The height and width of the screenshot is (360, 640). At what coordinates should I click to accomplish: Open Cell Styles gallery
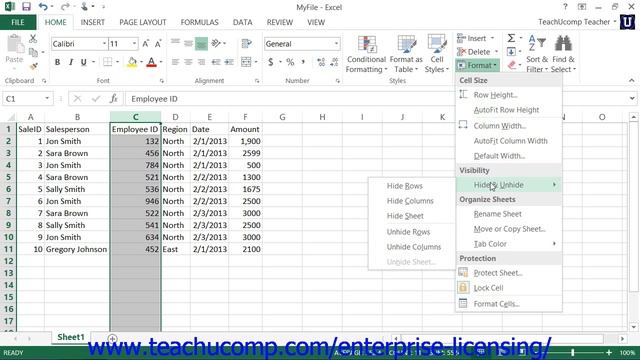[437, 54]
